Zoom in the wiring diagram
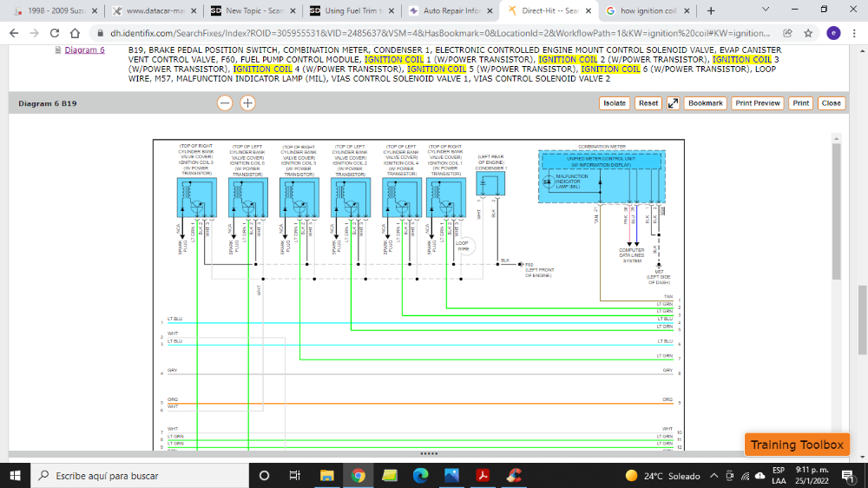The width and height of the screenshot is (868, 488). click(x=247, y=103)
